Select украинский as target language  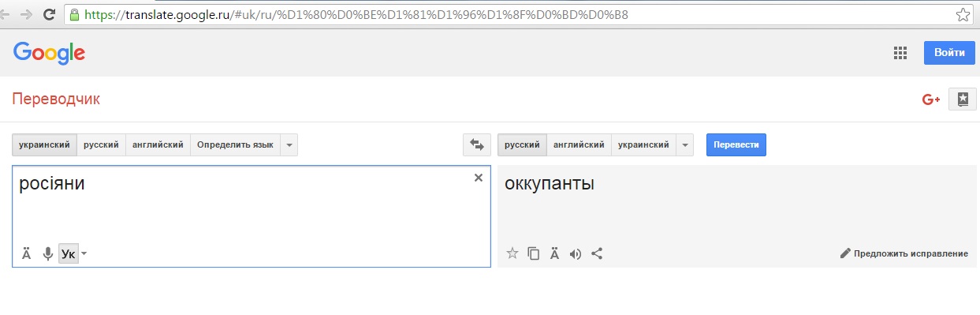point(643,144)
